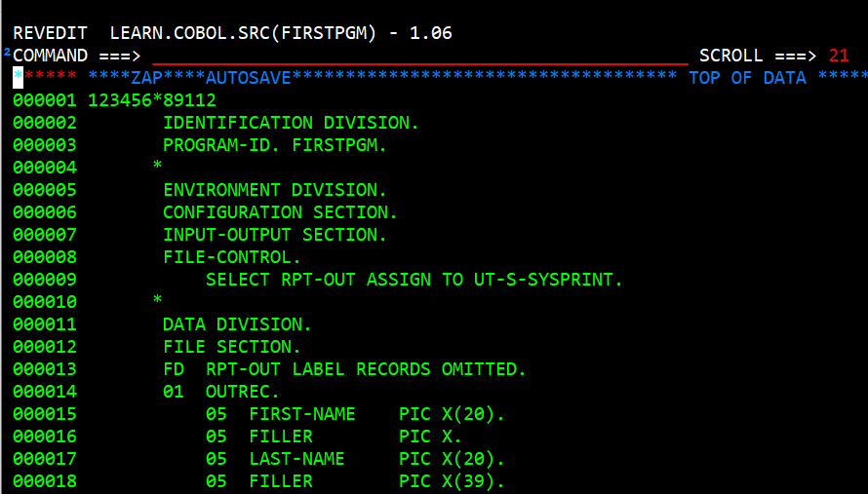Viewport: 868px width, 494px height.
Task: Click the LAST-NAME PIC X(20) line
Action: pos(355,459)
